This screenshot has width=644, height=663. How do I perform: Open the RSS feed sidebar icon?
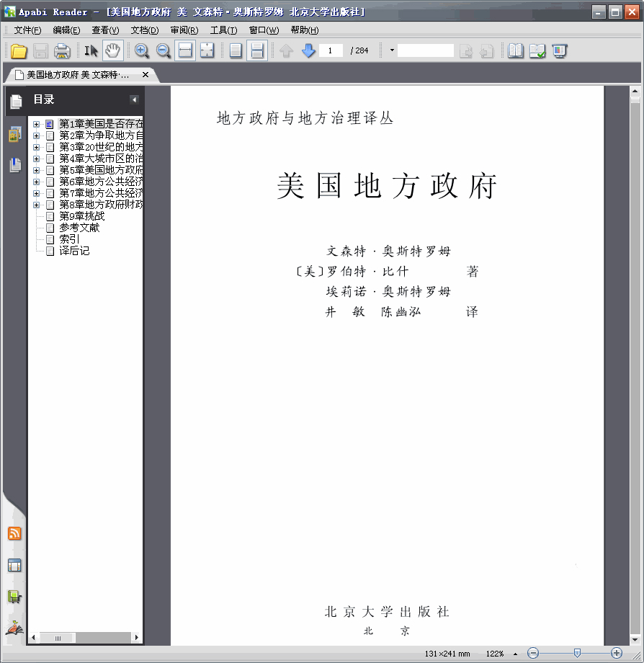[x=14, y=534]
